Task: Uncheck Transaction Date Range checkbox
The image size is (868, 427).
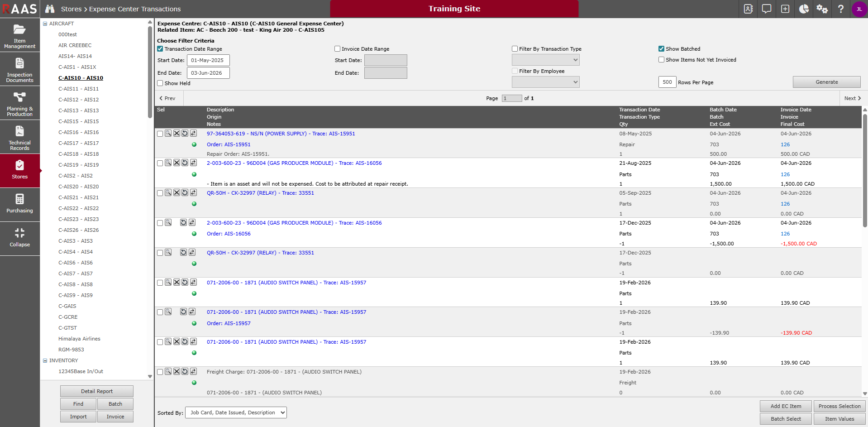Action: coord(160,48)
